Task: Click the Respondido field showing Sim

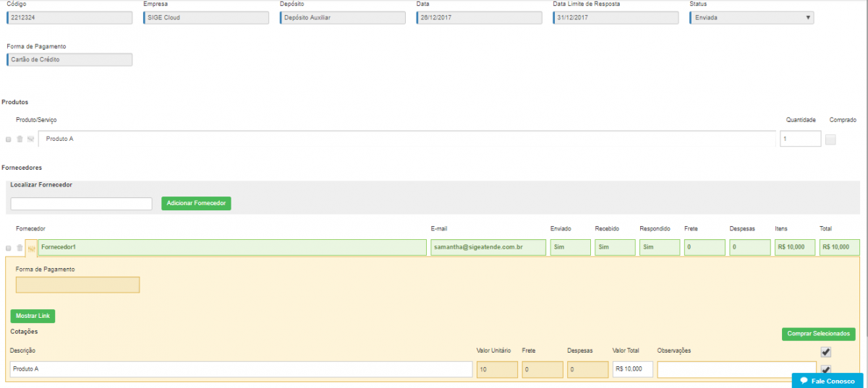Action: [660, 247]
